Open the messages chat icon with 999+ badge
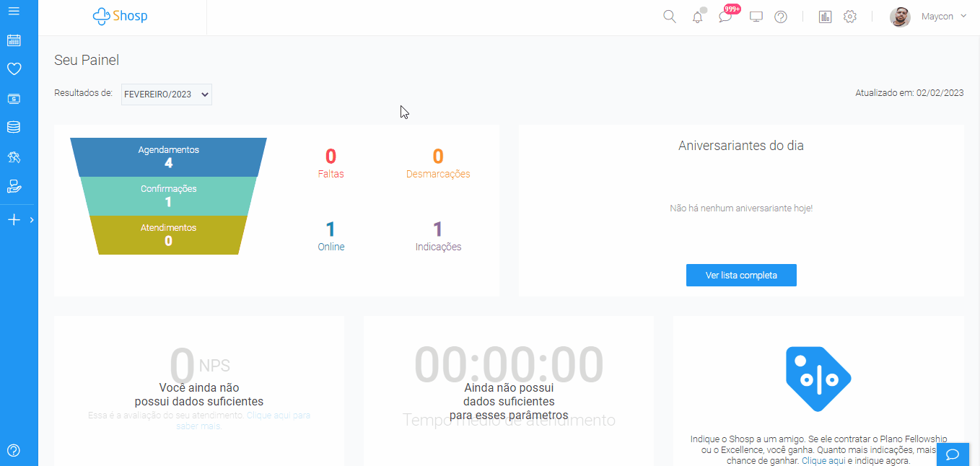This screenshot has height=466, width=980. click(726, 17)
